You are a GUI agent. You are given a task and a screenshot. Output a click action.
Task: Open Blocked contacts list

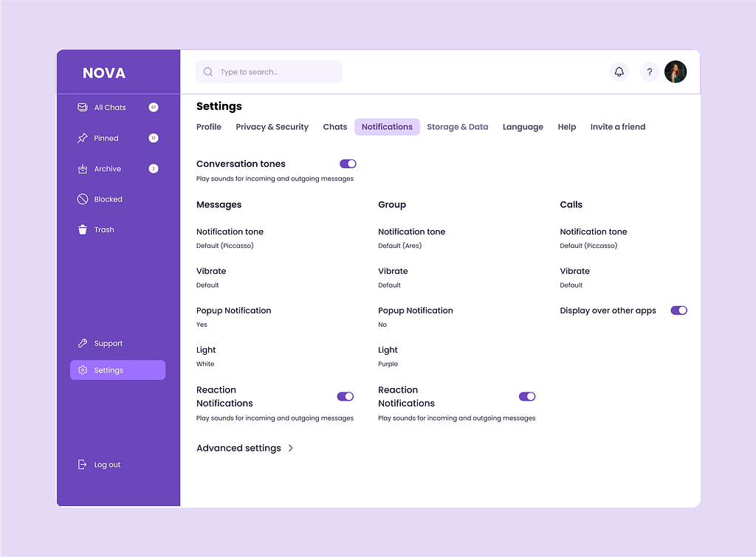pos(118,199)
